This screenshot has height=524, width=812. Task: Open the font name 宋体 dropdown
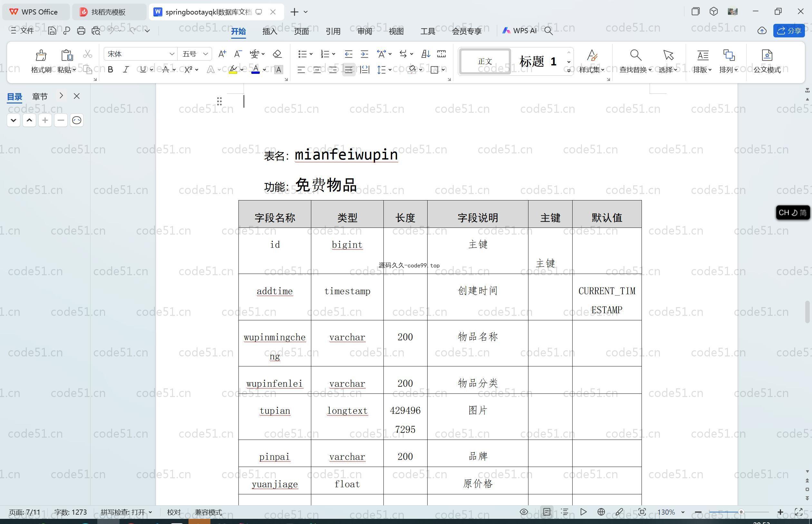(172, 54)
